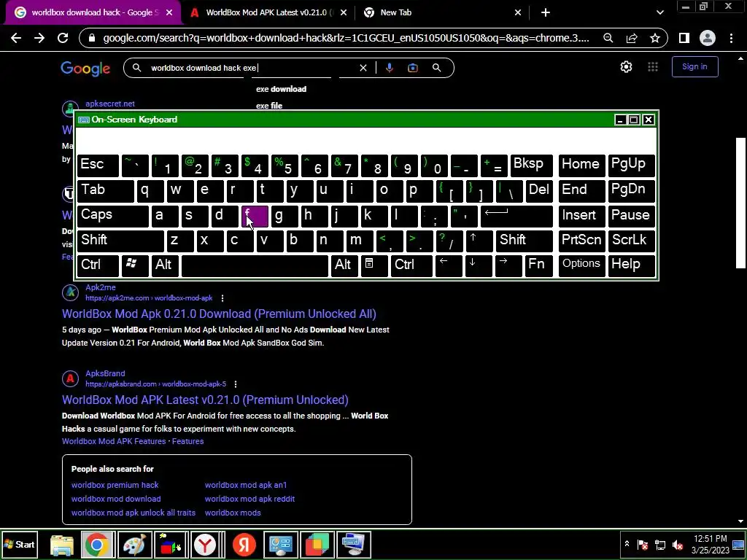Open the Paint palette icon in taskbar
747x560 pixels.
(x=134, y=545)
